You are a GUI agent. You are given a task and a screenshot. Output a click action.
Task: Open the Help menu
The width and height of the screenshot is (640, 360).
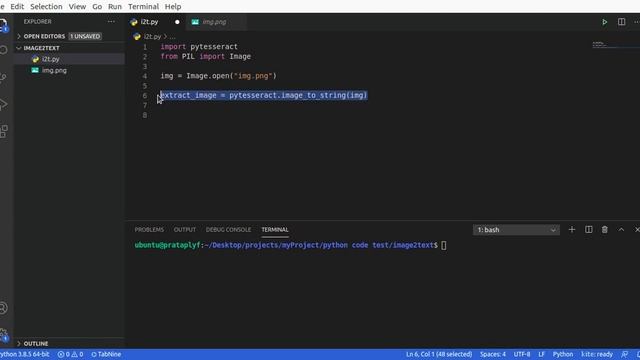click(x=173, y=7)
